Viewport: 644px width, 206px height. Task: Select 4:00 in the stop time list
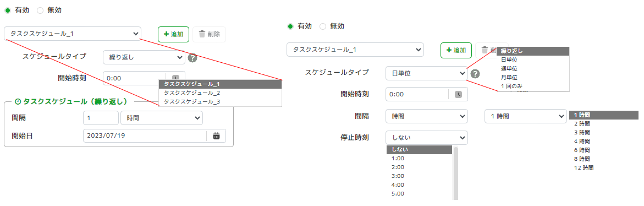coord(419,185)
